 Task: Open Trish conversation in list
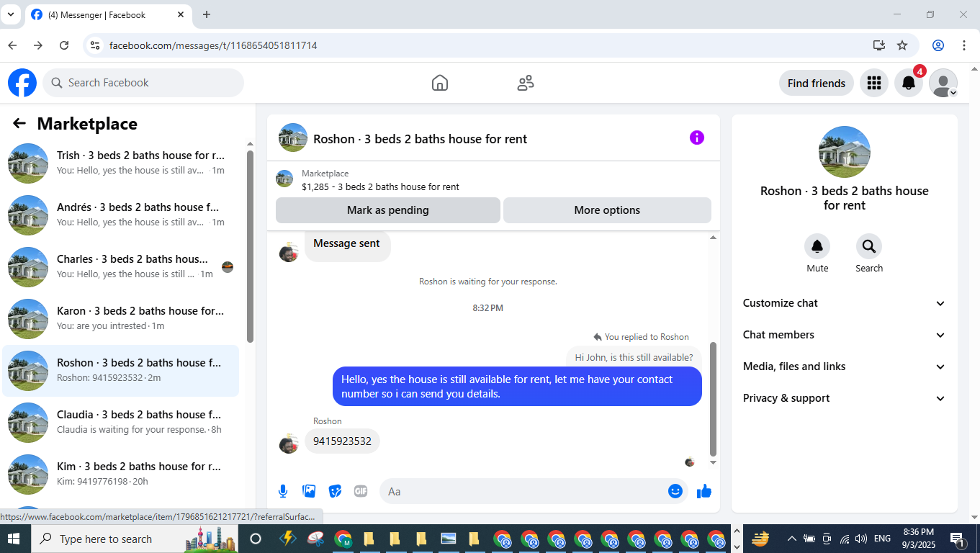coord(121,163)
